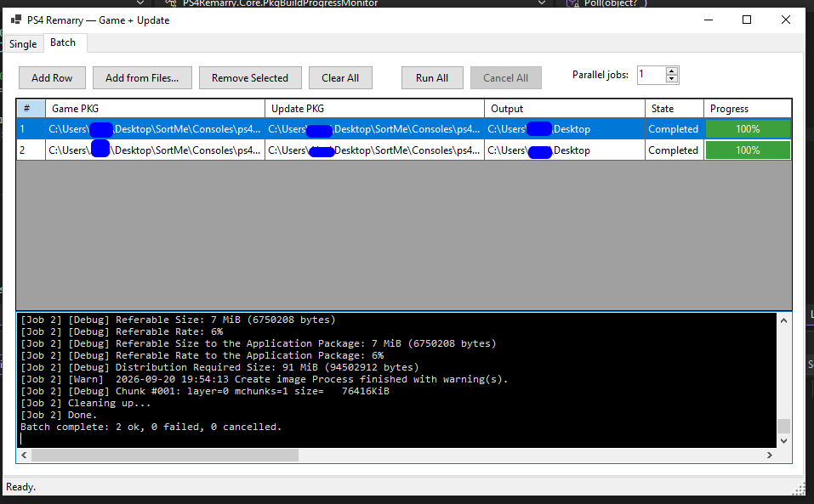
Task: Click 'Ready.' status bar text
Action: [x=20, y=487]
